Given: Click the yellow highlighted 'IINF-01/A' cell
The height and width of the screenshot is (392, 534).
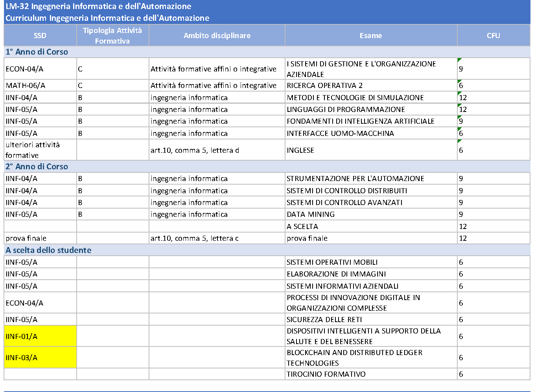Looking at the screenshot, I should coord(40,336).
